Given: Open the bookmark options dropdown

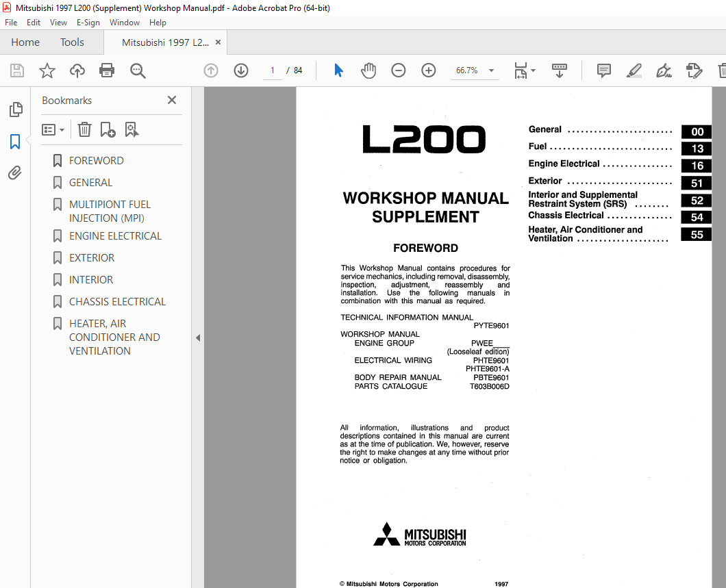Looking at the screenshot, I should tap(53, 129).
